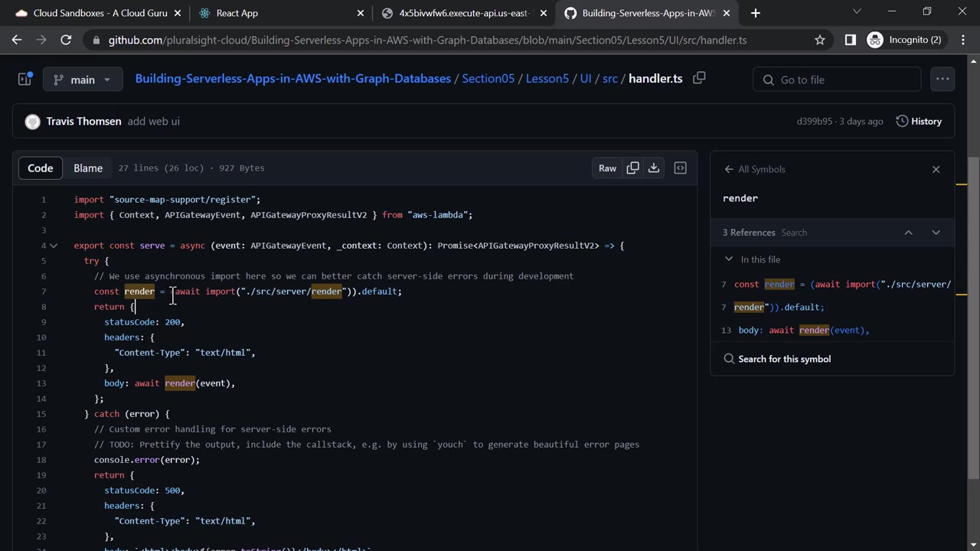Toggle the symbols panel icon

click(680, 168)
